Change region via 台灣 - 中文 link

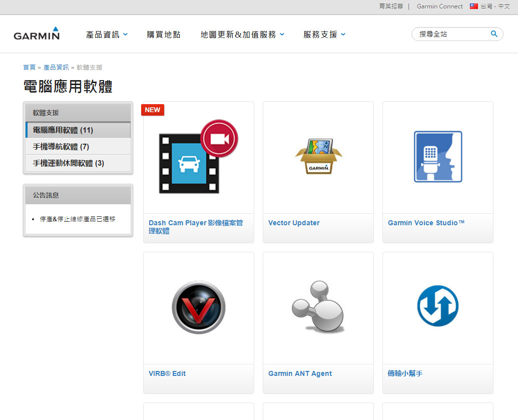click(495, 7)
